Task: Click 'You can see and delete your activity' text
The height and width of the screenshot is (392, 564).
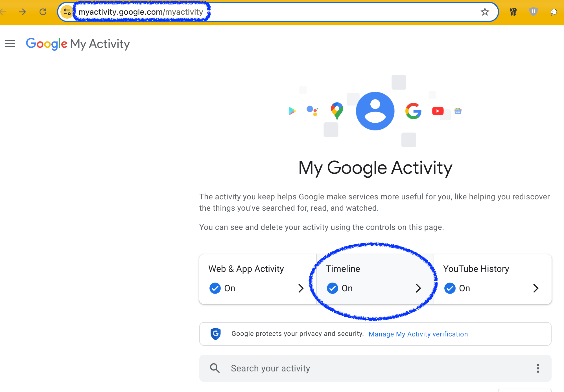Action: click(322, 227)
